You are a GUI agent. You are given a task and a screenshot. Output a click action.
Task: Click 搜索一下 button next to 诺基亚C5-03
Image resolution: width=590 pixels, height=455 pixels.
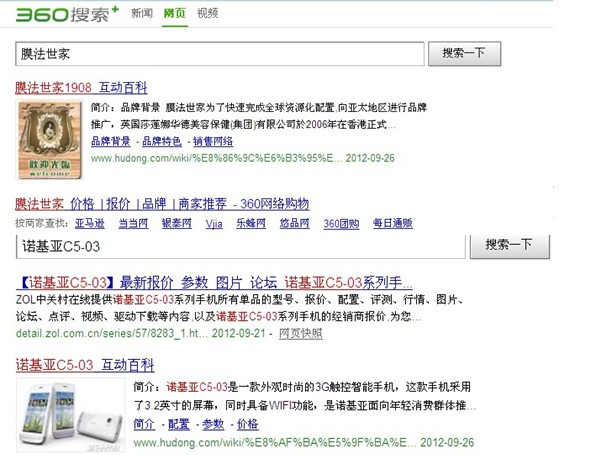tap(510, 246)
